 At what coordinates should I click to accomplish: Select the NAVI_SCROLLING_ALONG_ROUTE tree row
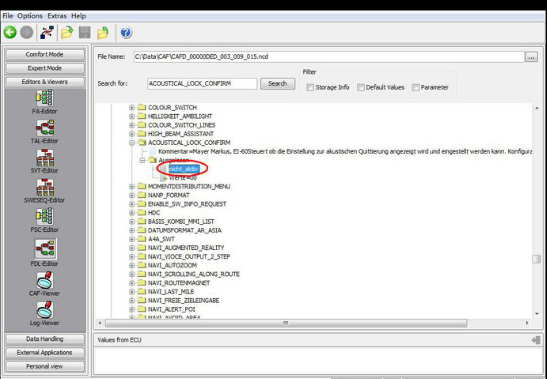point(194,274)
